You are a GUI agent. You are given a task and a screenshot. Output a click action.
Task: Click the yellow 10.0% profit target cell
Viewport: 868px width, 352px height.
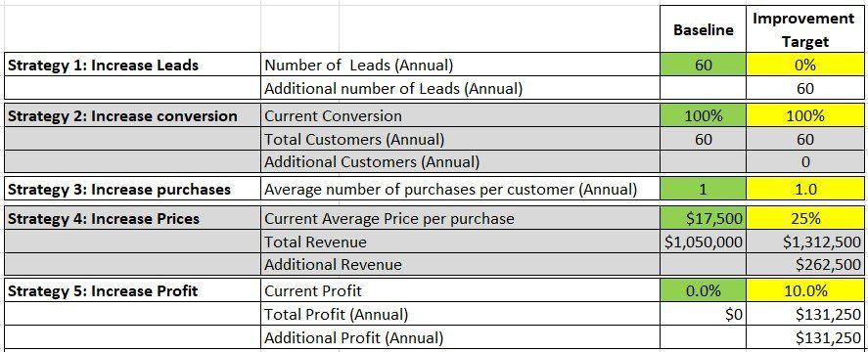[x=805, y=290]
